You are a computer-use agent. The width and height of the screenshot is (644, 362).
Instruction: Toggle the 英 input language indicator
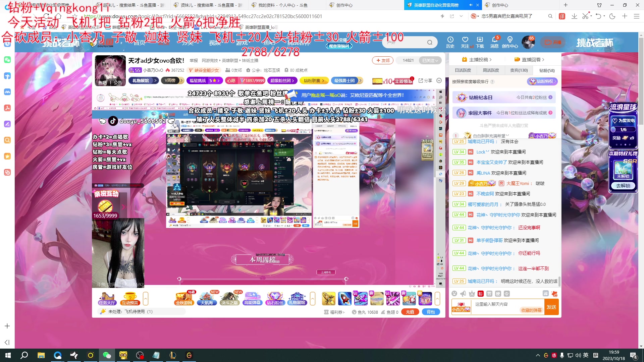[x=586, y=355]
